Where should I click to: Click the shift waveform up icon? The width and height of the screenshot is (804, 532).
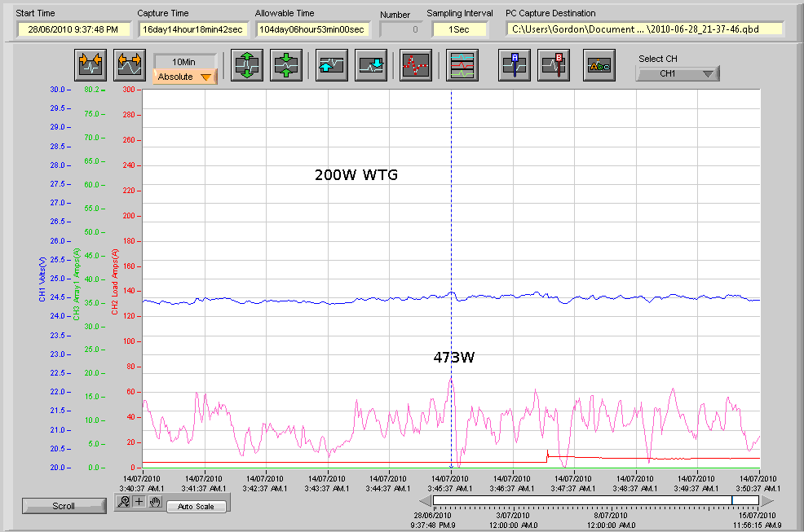tap(332, 66)
